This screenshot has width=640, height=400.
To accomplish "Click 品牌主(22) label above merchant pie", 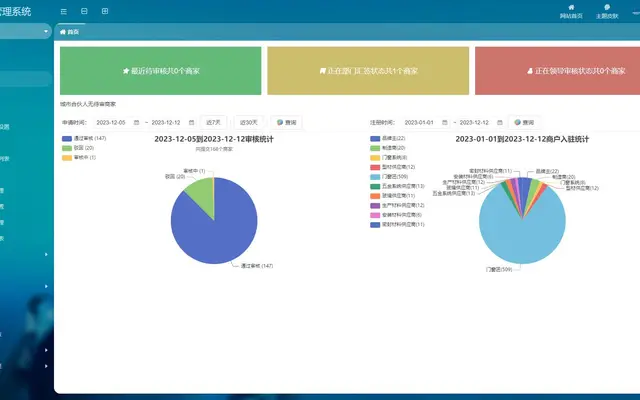I will pos(547,171).
